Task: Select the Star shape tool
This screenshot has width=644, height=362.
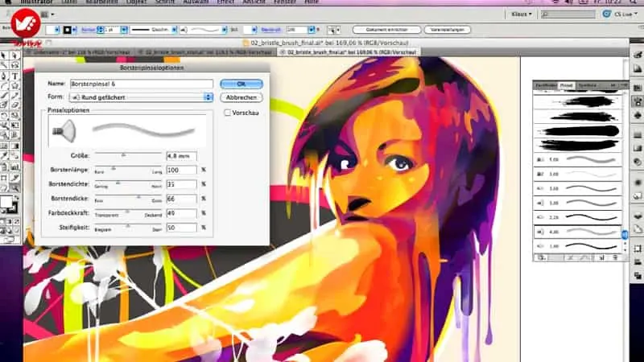Action: pyautogui.click(x=14, y=86)
